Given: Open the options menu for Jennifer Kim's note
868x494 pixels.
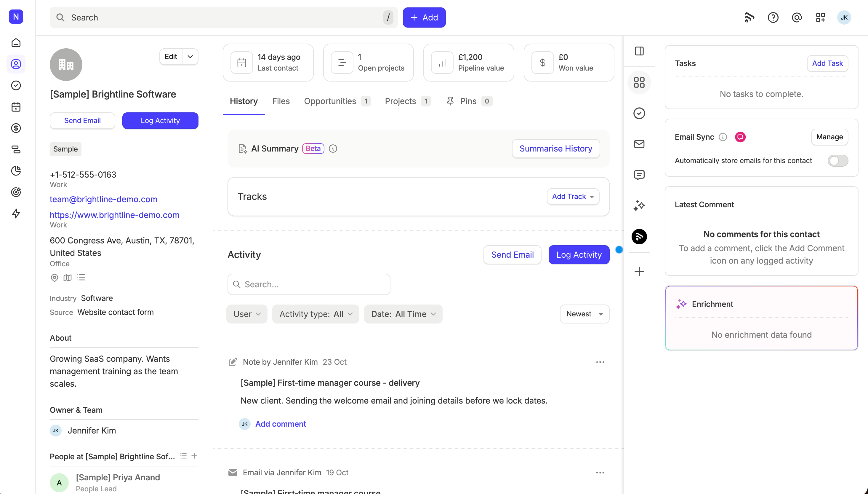Looking at the screenshot, I should click(600, 362).
